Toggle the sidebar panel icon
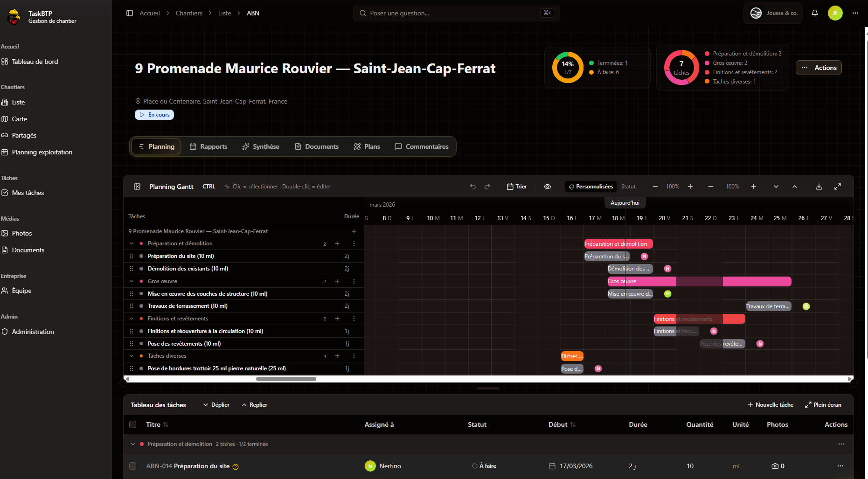 [130, 13]
